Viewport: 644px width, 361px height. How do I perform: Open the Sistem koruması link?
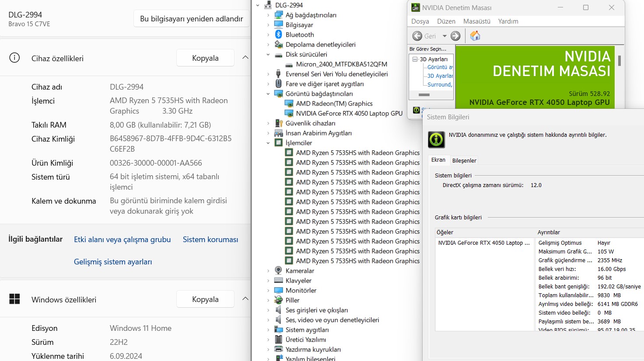[x=210, y=240]
